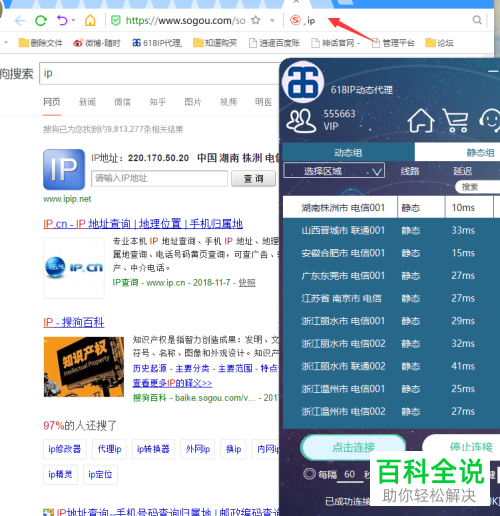
Task: Click 代理ip related search
Action: point(109,449)
